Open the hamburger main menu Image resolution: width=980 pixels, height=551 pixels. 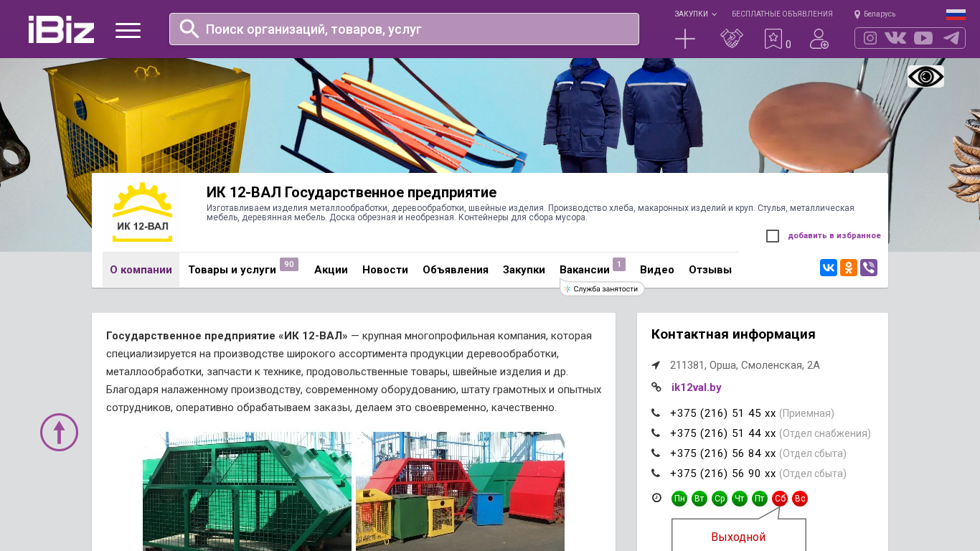pyautogui.click(x=128, y=30)
